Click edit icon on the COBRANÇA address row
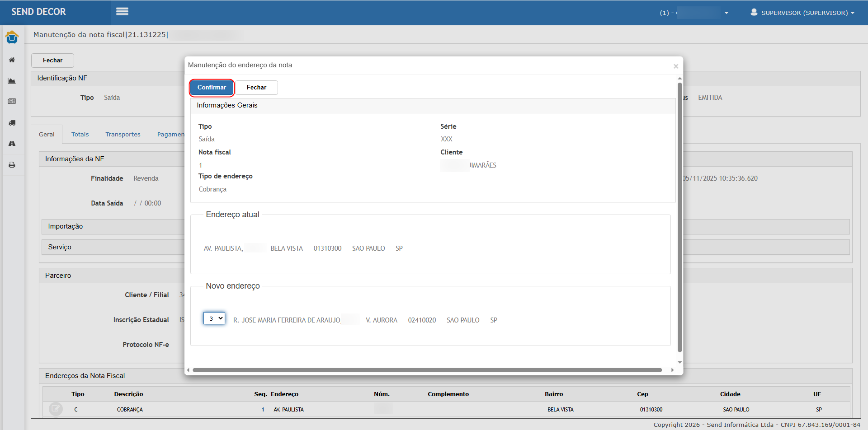 tap(56, 409)
